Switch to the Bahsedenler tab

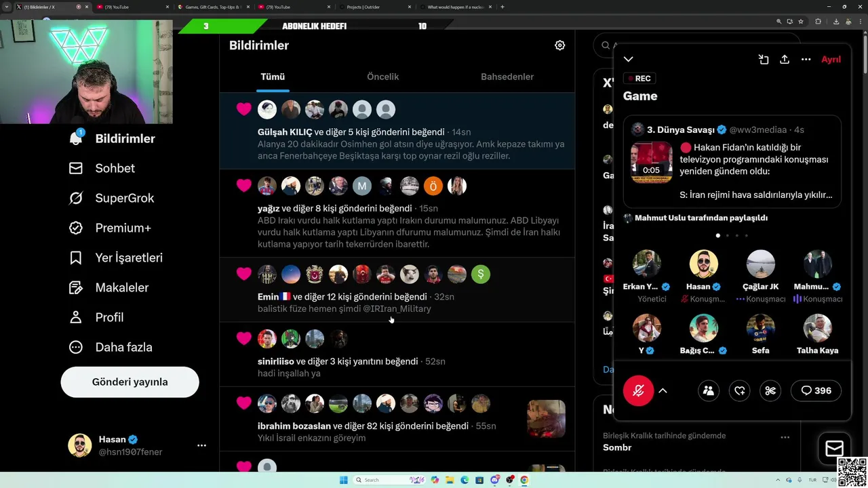click(507, 77)
